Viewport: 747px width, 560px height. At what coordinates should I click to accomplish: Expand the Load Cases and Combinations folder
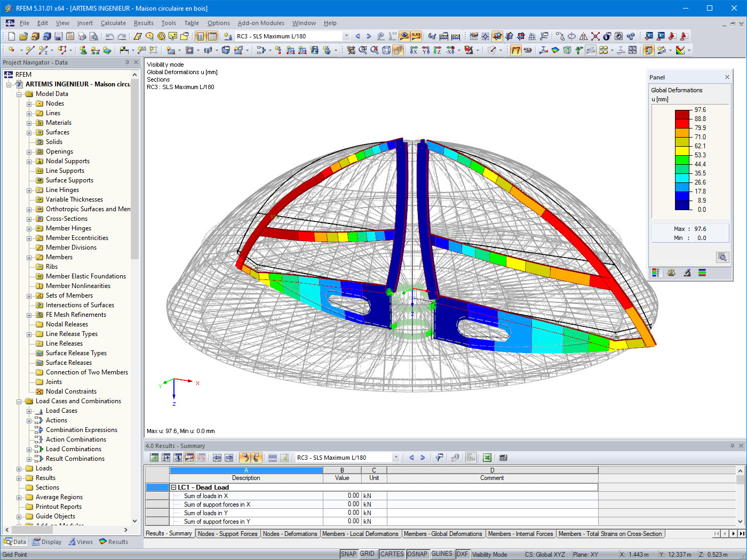point(19,401)
